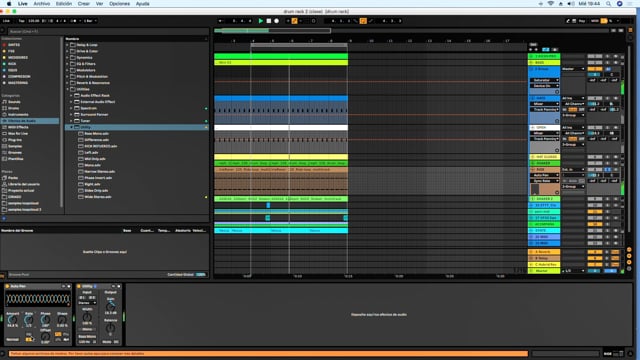Open the Grooves category
640x360 pixels.
[15, 153]
